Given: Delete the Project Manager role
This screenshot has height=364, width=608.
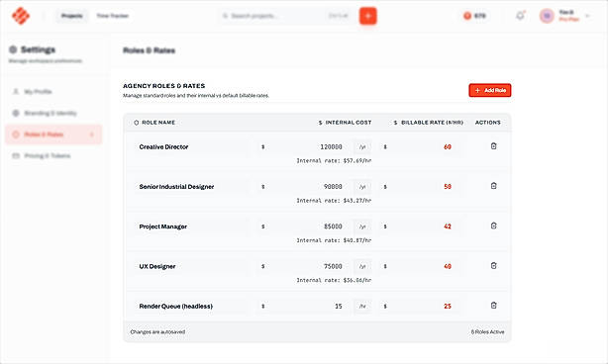Looking at the screenshot, I should click(493, 226).
